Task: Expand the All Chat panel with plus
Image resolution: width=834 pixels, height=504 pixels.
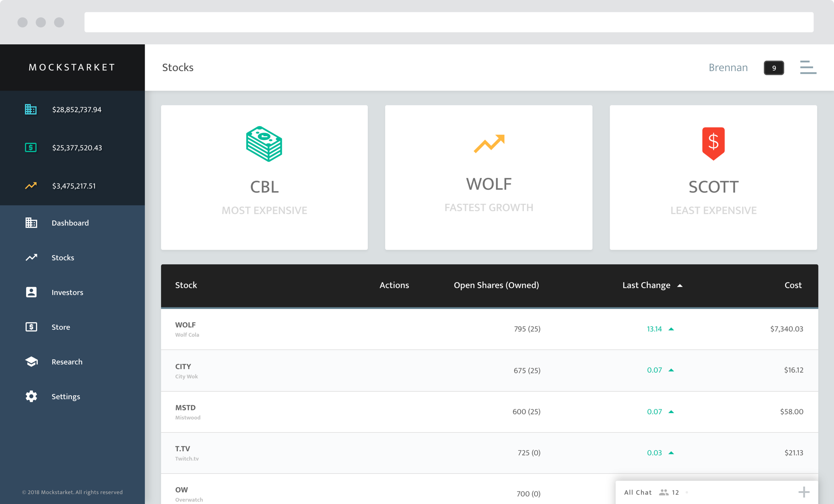Action: [x=803, y=492]
